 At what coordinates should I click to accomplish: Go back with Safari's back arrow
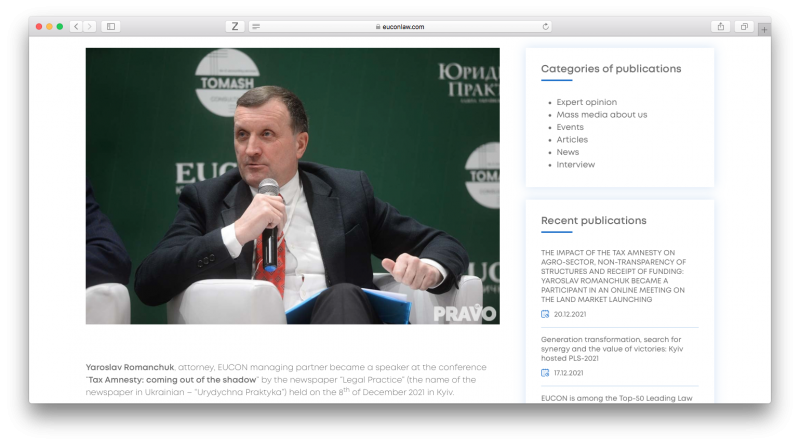[76, 27]
